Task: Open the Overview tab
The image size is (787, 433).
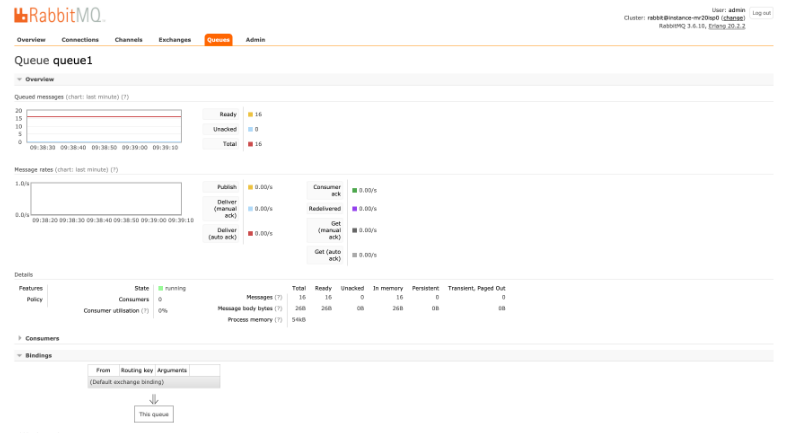Action: [31, 40]
